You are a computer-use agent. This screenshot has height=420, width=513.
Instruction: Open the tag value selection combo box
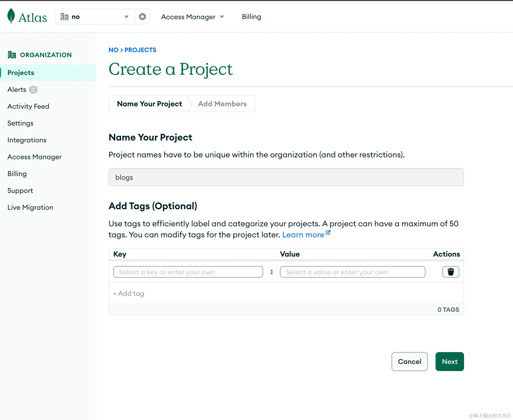click(x=352, y=272)
